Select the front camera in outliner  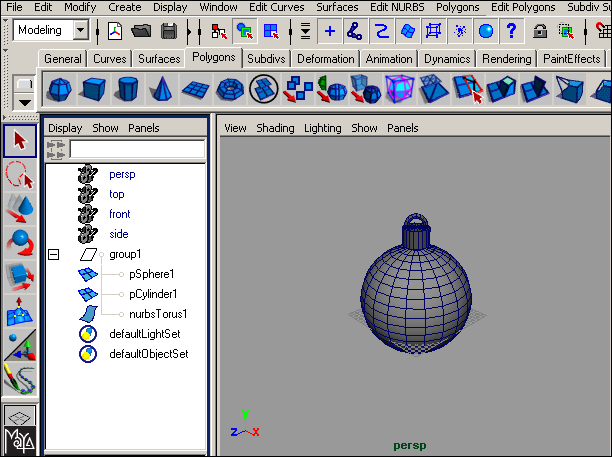tap(119, 214)
